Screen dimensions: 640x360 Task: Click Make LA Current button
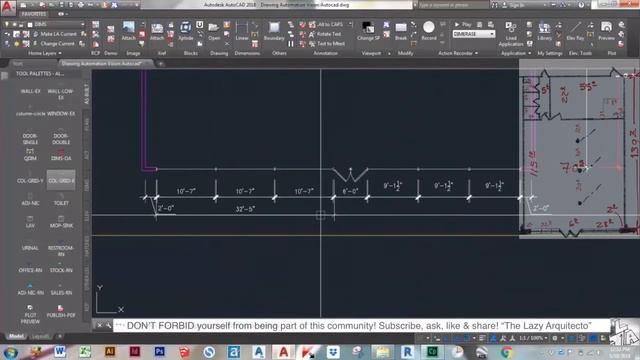[54, 34]
